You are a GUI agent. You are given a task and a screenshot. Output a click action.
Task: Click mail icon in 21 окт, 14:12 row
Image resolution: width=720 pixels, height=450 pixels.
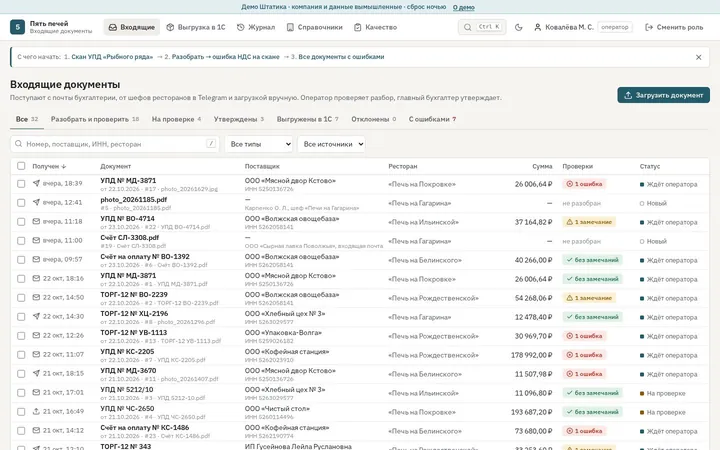(x=36, y=430)
